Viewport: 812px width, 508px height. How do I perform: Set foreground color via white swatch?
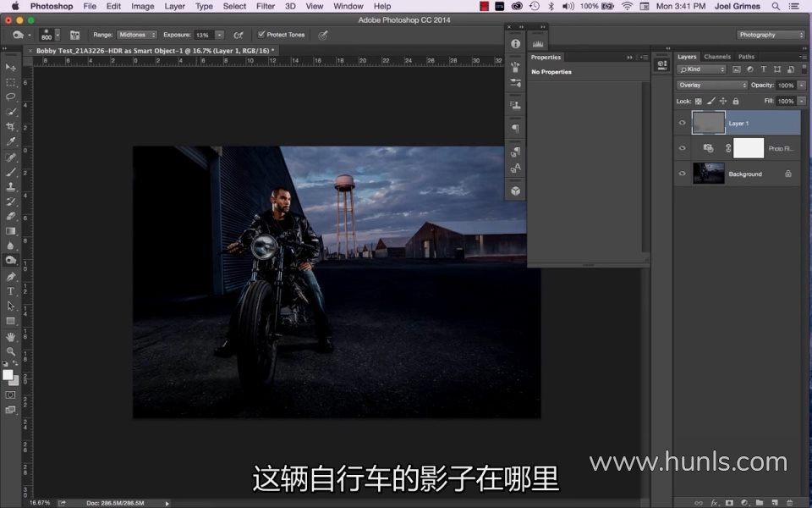tap(8, 375)
